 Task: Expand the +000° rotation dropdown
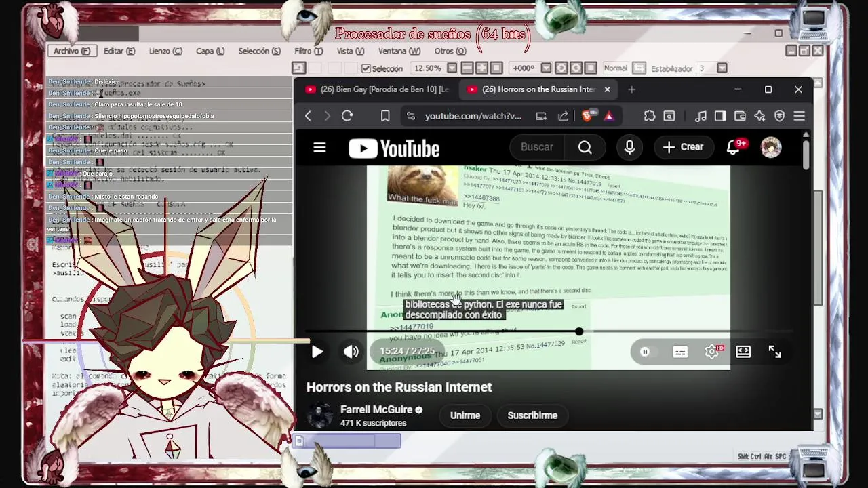point(545,68)
